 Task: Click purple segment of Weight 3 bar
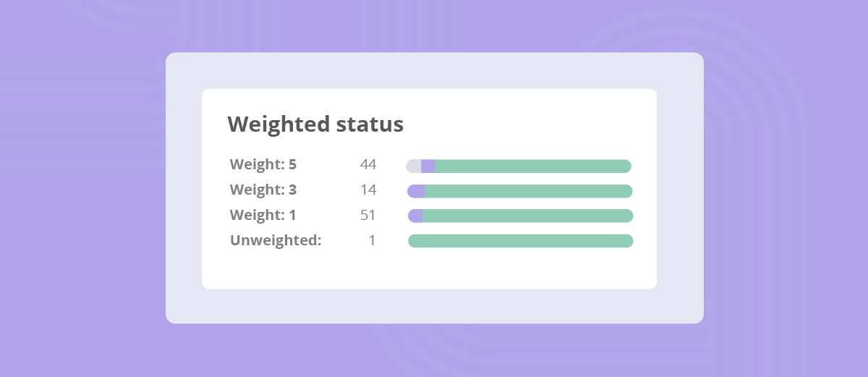click(417, 191)
